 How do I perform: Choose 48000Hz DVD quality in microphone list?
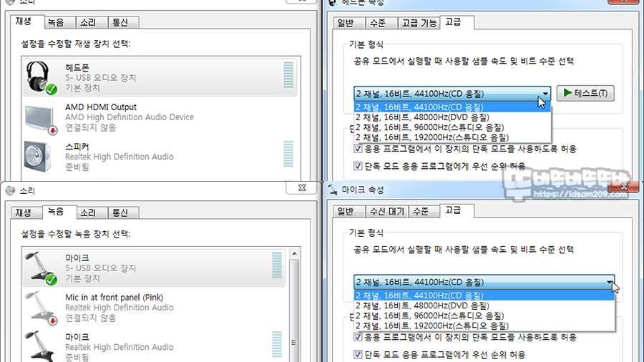click(484, 305)
